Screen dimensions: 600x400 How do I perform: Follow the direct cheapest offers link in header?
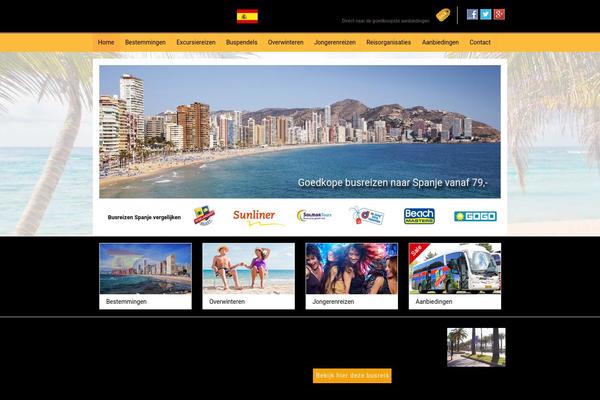tap(385, 21)
